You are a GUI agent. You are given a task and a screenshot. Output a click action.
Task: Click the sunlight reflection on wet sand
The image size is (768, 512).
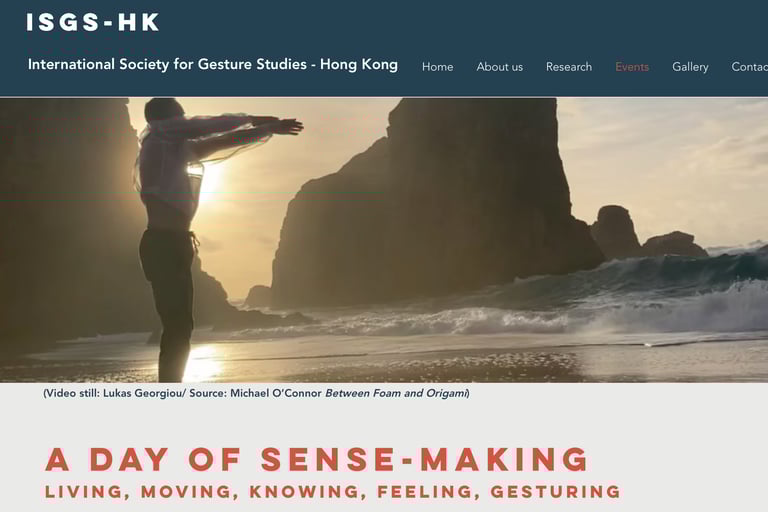click(x=202, y=363)
